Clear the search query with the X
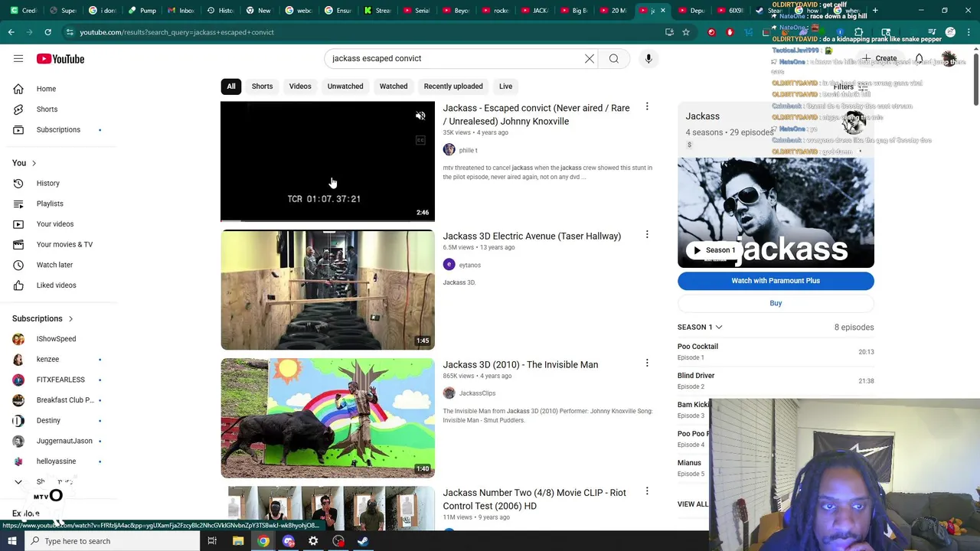 pyautogui.click(x=590, y=58)
